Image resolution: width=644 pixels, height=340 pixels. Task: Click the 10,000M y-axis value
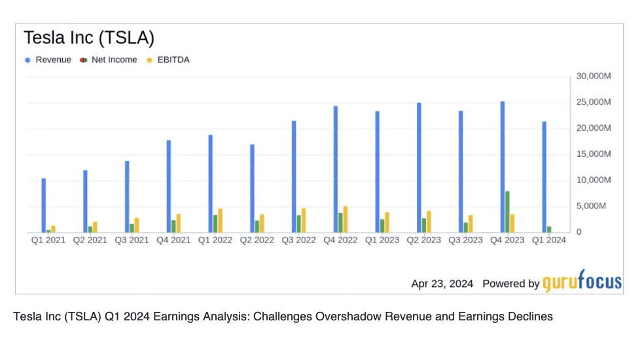(594, 180)
